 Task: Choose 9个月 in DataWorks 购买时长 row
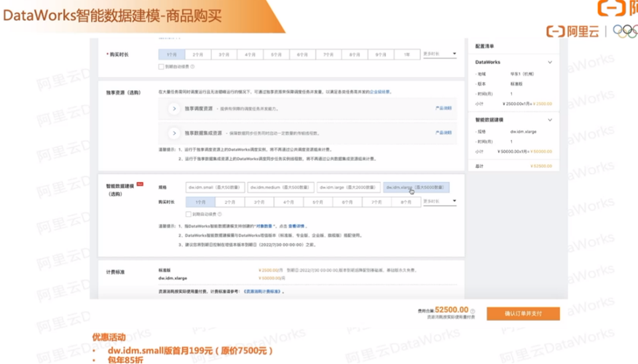click(381, 55)
